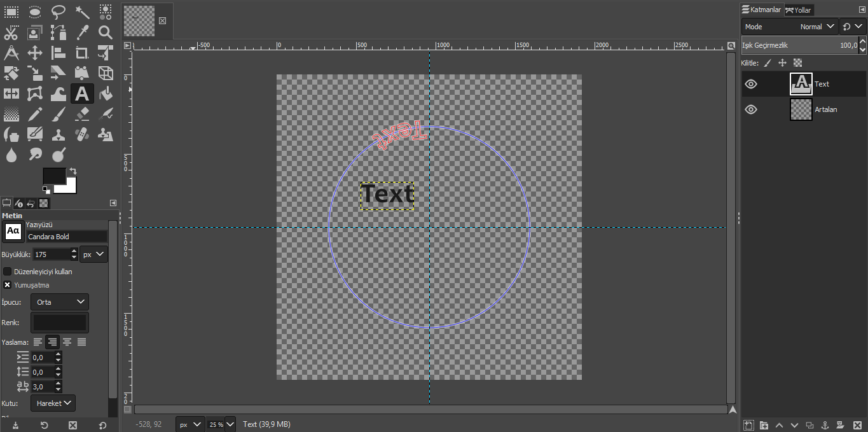
Task: Open the blend mode group switch dropdown
Action: point(853,27)
